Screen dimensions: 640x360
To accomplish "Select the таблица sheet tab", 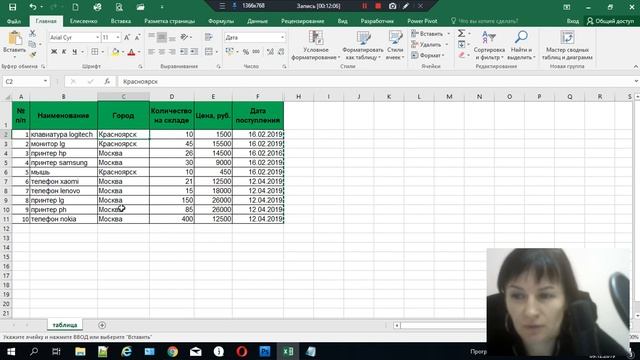I will (x=65, y=325).
